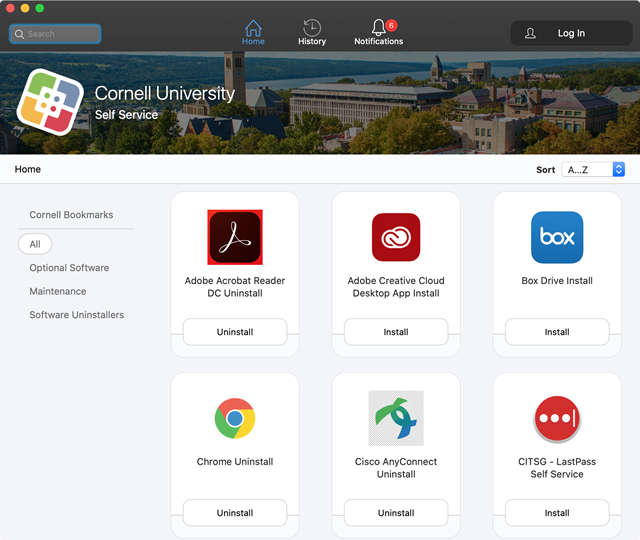Maximize the window with green button

pyautogui.click(x=40, y=8)
